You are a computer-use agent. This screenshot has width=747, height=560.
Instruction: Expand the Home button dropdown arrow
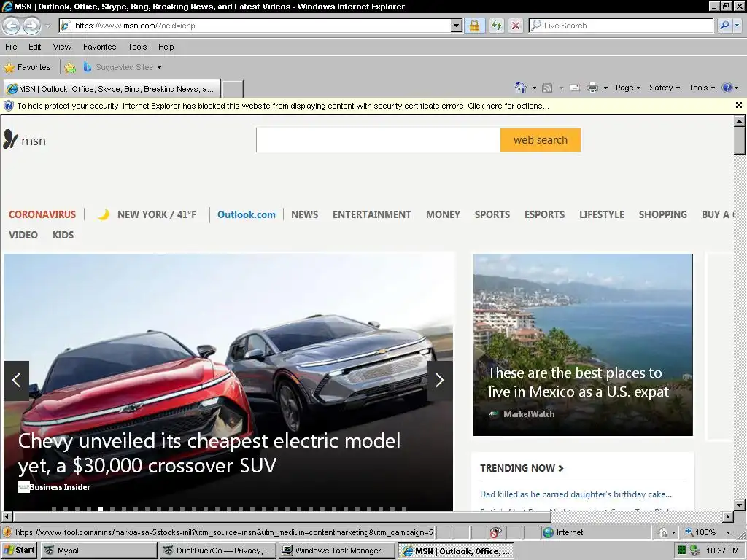(534, 87)
